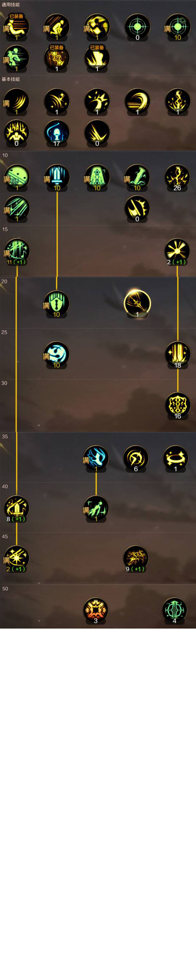This screenshot has width=196, height=980.
Task: Select the green crosshair skill at level 0
Action: pos(137,27)
